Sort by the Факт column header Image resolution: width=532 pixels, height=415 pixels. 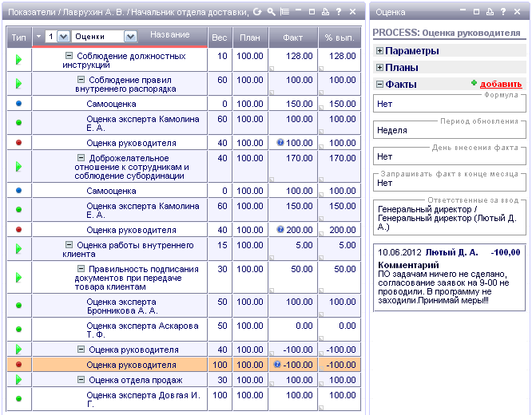click(x=293, y=38)
